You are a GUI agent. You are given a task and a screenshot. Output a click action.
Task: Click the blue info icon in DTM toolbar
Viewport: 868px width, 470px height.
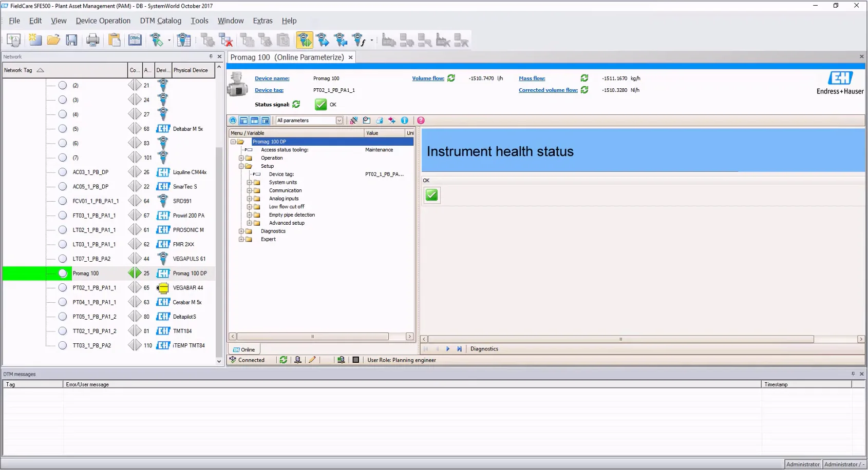[405, 121]
